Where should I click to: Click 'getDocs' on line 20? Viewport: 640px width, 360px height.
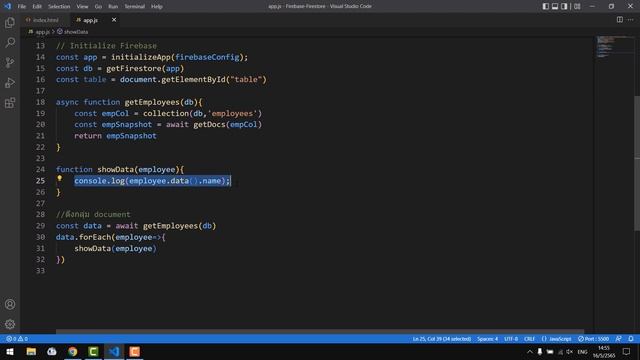[209, 124]
